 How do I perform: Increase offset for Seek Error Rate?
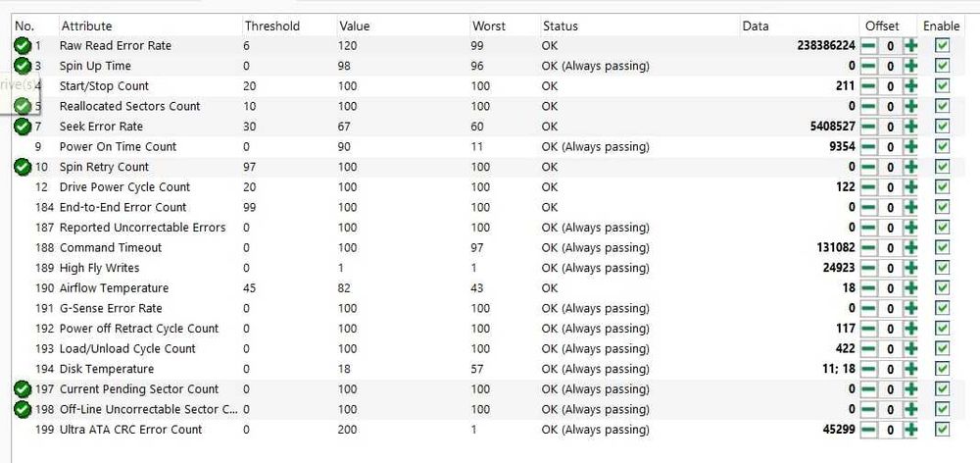click(910, 127)
